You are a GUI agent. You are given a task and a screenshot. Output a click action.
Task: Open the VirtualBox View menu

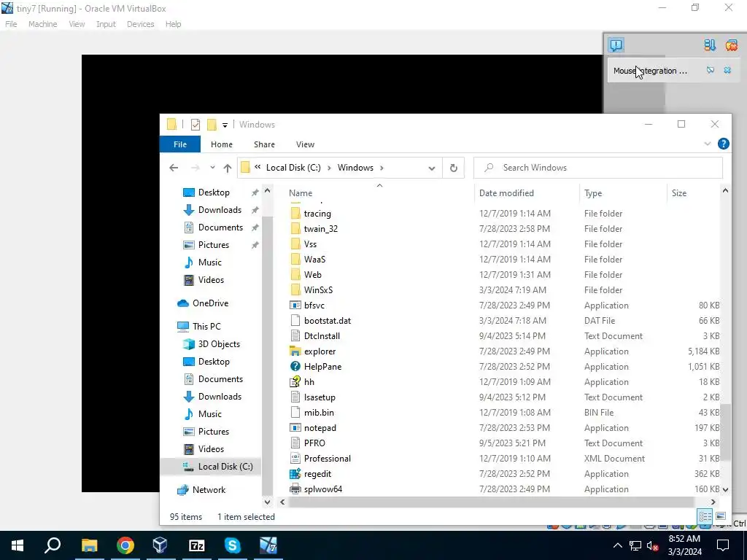tap(77, 24)
